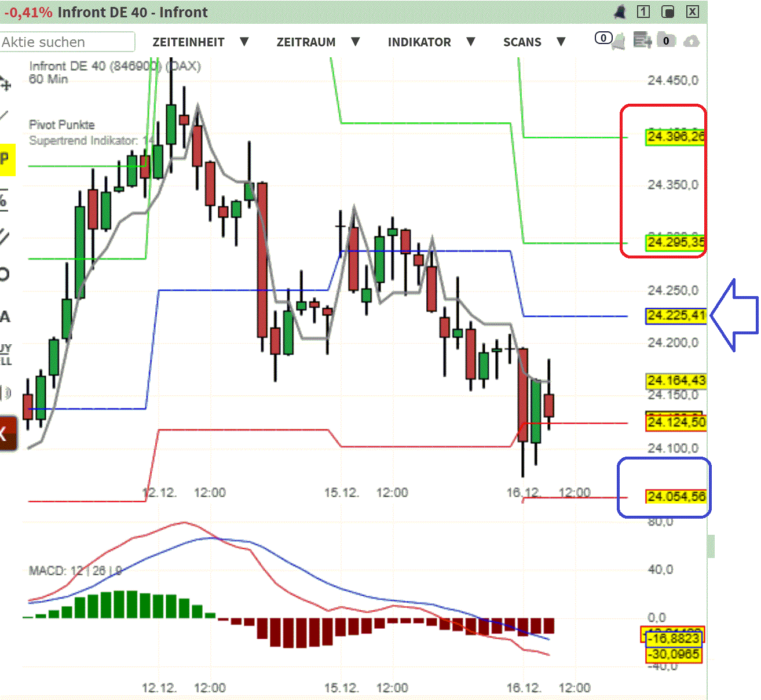
Task: Open the folder icon showing zero
Action: (666, 41)
